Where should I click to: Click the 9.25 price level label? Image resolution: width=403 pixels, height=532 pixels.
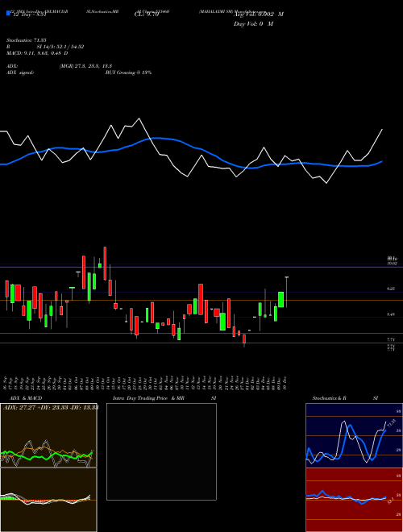click(x=392, y=289)
